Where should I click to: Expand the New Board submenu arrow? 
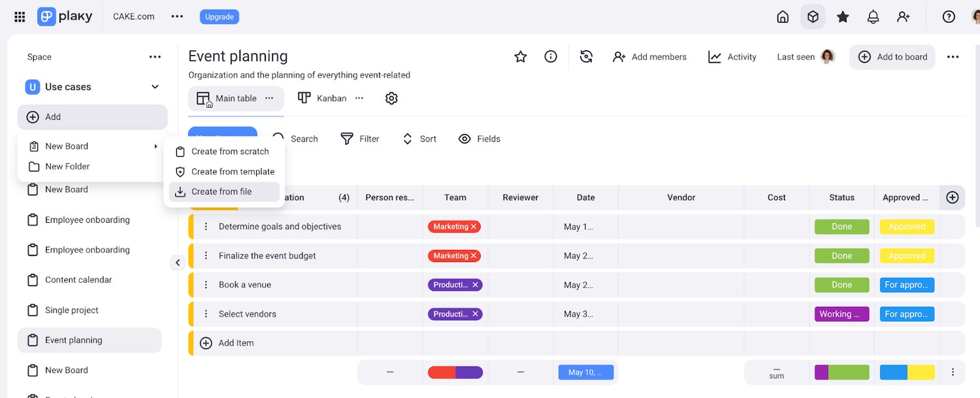tap(155, 146)
